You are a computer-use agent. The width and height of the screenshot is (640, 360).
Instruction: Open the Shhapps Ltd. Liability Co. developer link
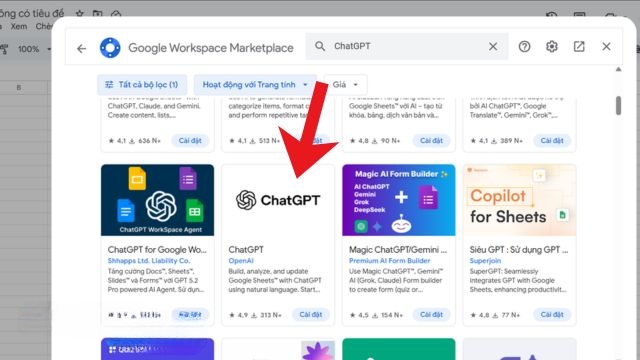pyautogui.click(x=149, y=261)
